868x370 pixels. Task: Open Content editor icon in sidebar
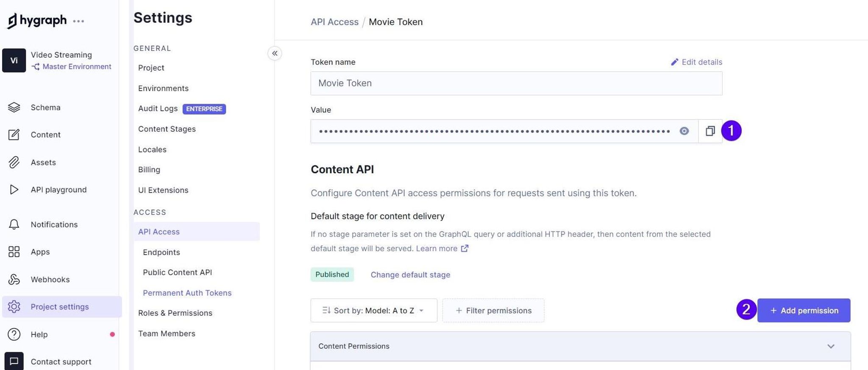14,135
